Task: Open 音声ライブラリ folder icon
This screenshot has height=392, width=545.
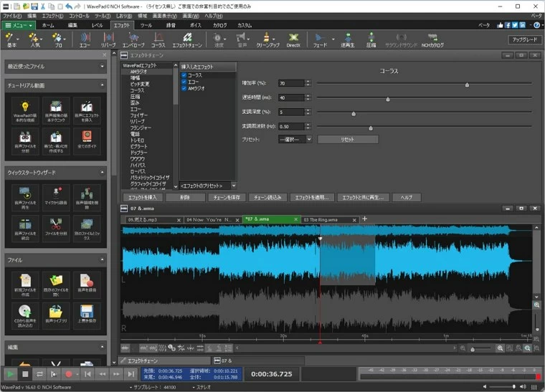Action: (56, 315)
